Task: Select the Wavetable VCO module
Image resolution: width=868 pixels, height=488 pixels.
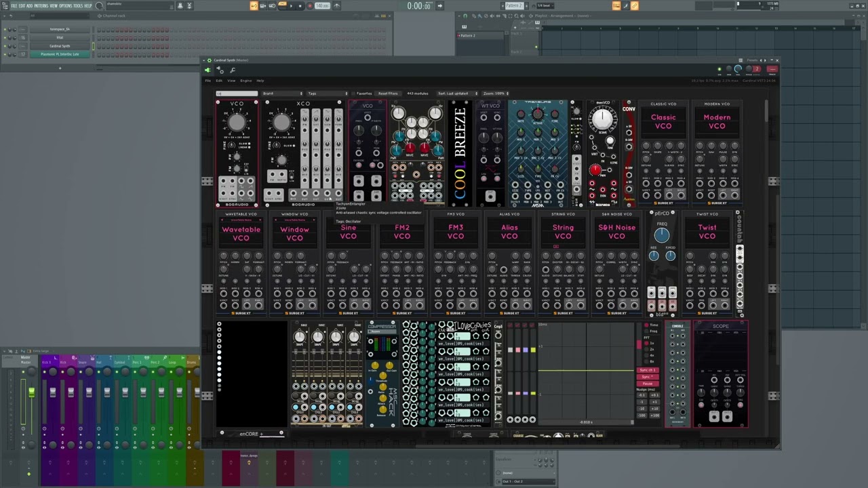Action: pos(241,263)
